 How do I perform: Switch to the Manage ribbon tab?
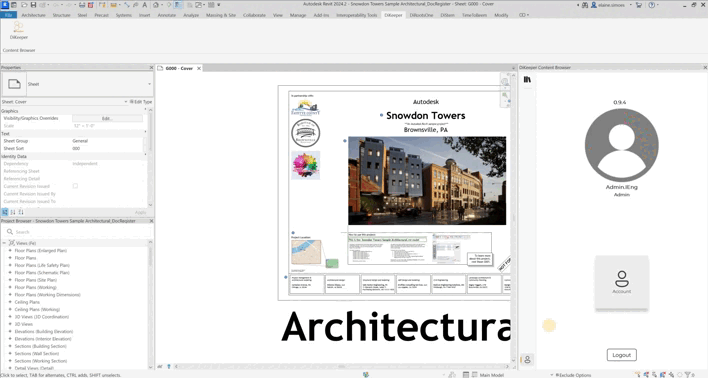coord(298,15)
